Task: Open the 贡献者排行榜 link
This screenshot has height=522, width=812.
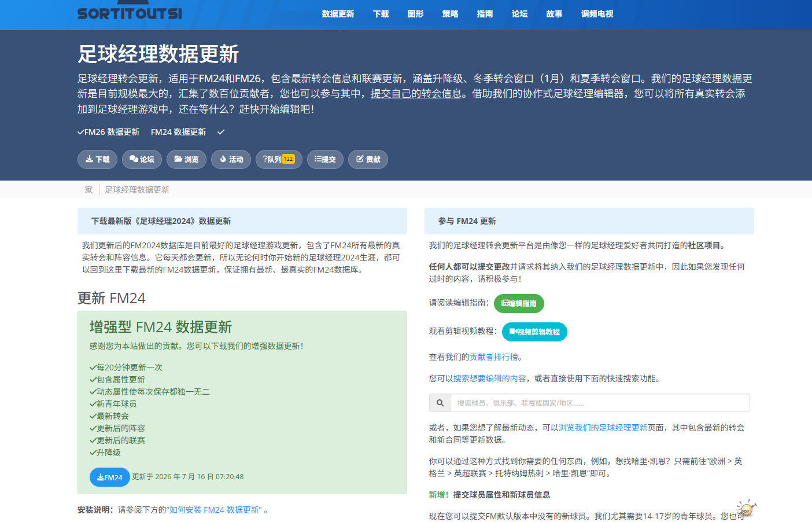Action: click(x=493, y=357)
